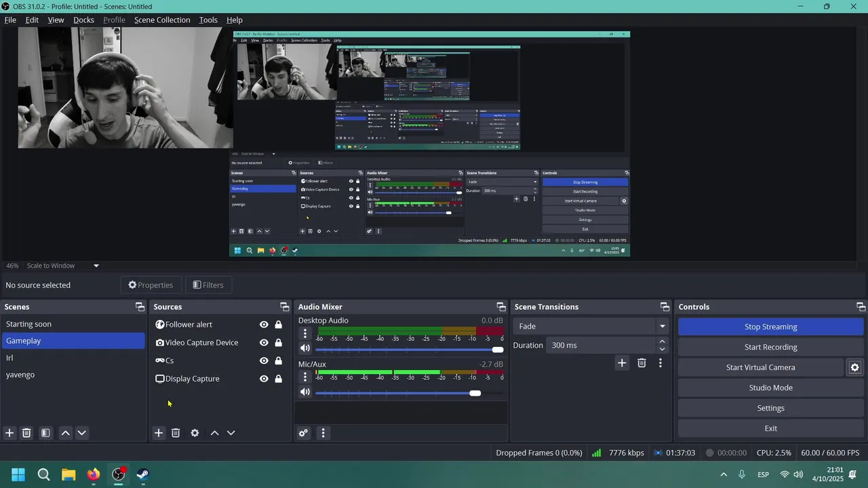Image resolution: width=868 pixels, height=488 pixels.
Task: Open Steam from the taskbar
Action: click(x=143, y=474)
